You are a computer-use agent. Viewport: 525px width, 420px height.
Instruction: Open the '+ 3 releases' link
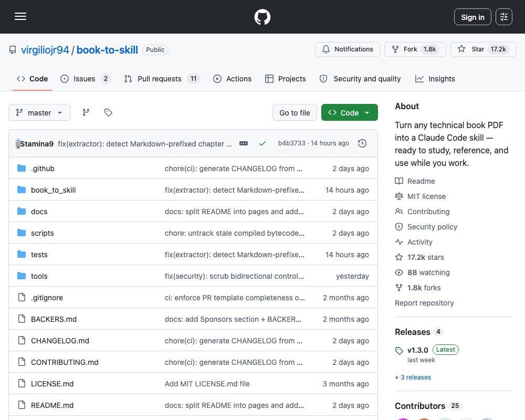pyautogui.click(x=413, y=377)
